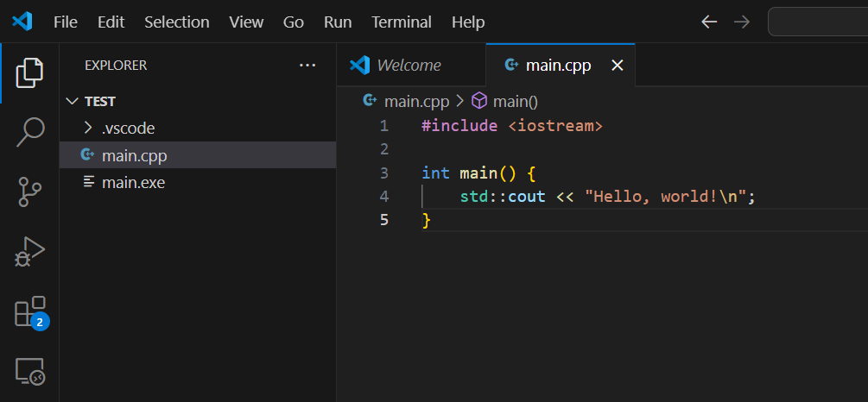868x402 pixels.
Task: Open the Search view icon
Action: [x=29, y=132]
